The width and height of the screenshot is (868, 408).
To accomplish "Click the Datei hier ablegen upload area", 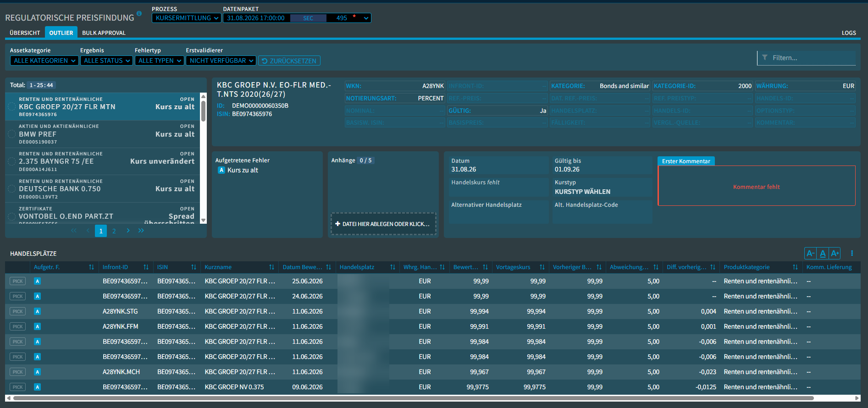I will point(383,224).
